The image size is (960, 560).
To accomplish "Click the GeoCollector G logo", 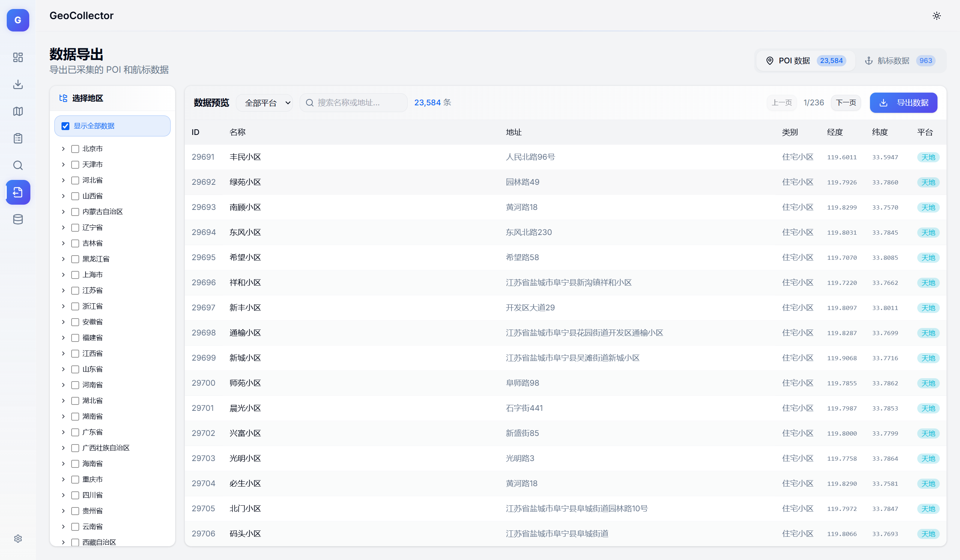I will click(18, 20).
